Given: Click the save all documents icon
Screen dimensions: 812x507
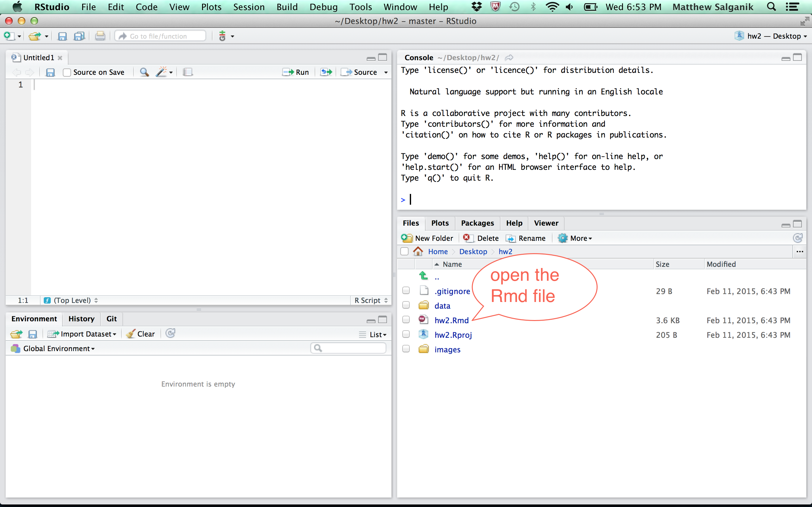Looking at the screenshot, I should 80,36.
